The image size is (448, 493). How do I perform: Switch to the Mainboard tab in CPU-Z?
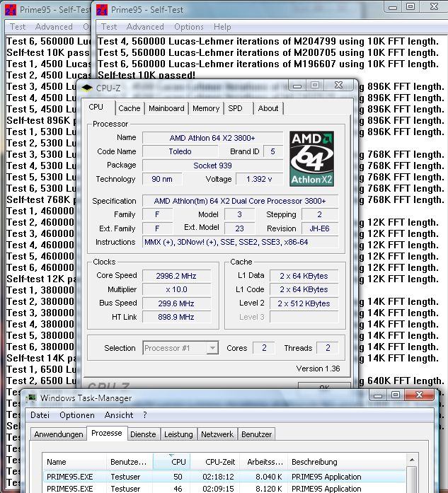tap(166, 108)
